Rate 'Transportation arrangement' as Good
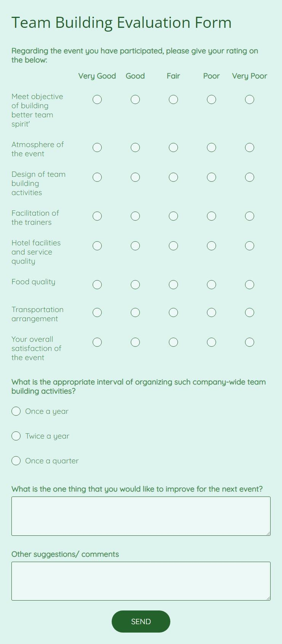The width and height of the screenshot is (282, 644). pos(135,312)
